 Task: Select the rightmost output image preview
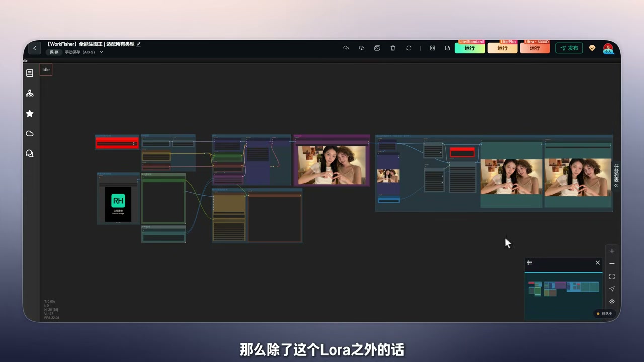coord(578,177)
